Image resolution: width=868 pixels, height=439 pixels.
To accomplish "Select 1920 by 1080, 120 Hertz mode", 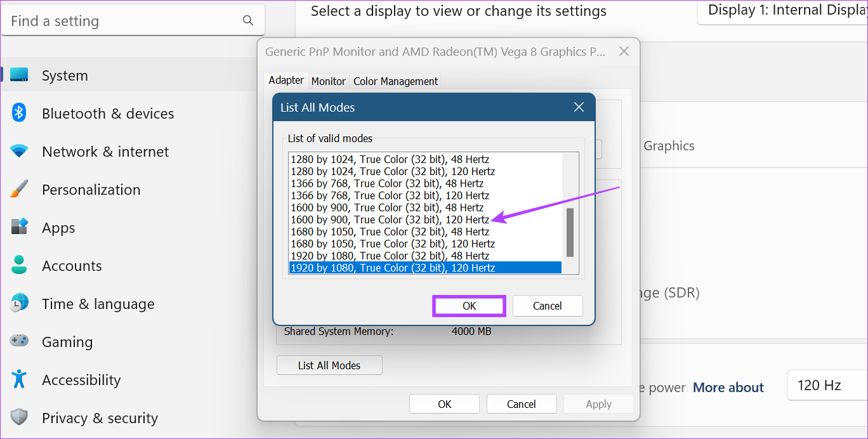I will [425, 268].
